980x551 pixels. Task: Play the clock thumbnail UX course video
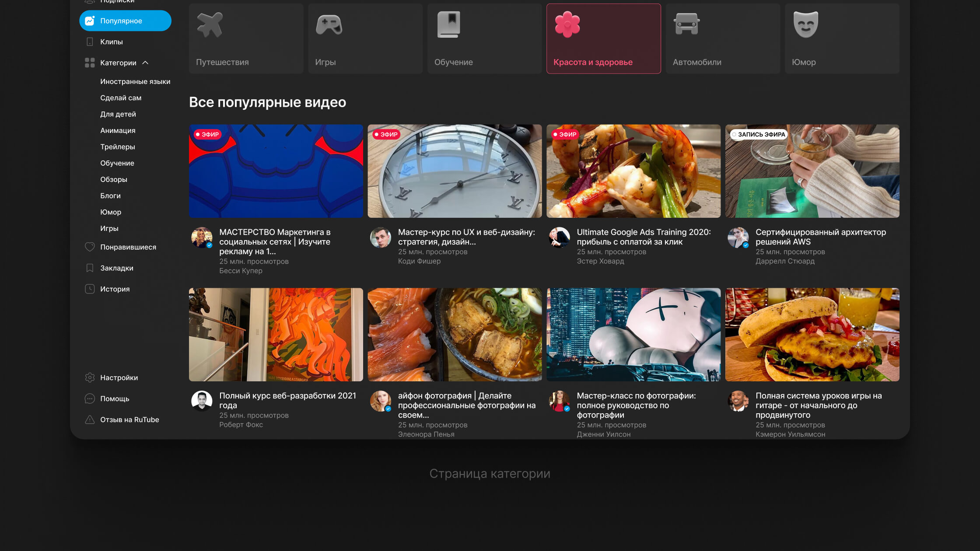pos(455,171)
